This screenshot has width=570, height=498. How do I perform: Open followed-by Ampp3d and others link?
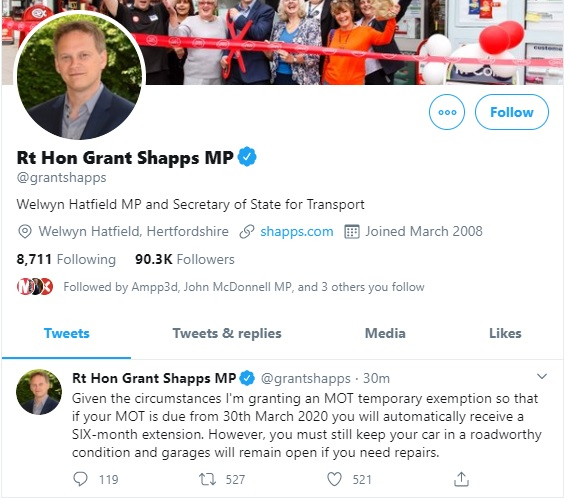point(244,287)
